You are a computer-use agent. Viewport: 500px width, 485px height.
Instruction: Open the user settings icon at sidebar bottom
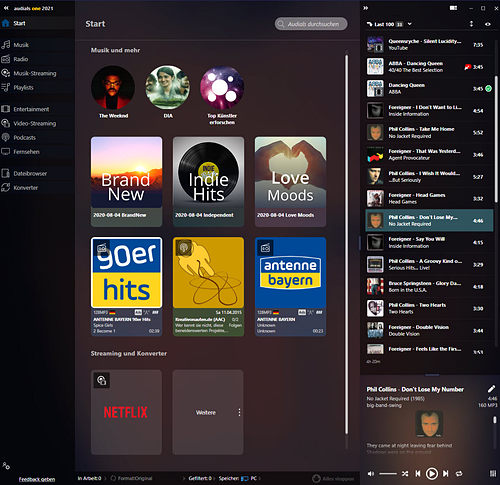pyautogui.click(x=6, y=465)
